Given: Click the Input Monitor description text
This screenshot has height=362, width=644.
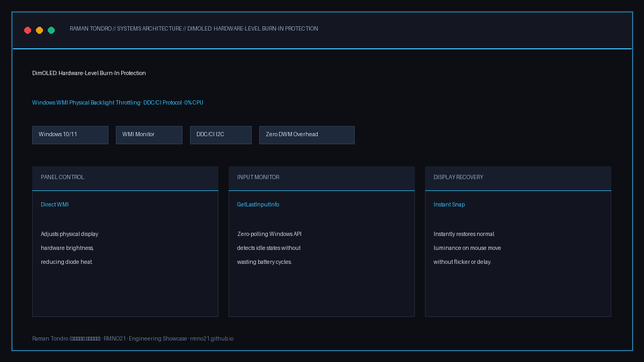Looking at the screenshot, I should coord(269,248).
